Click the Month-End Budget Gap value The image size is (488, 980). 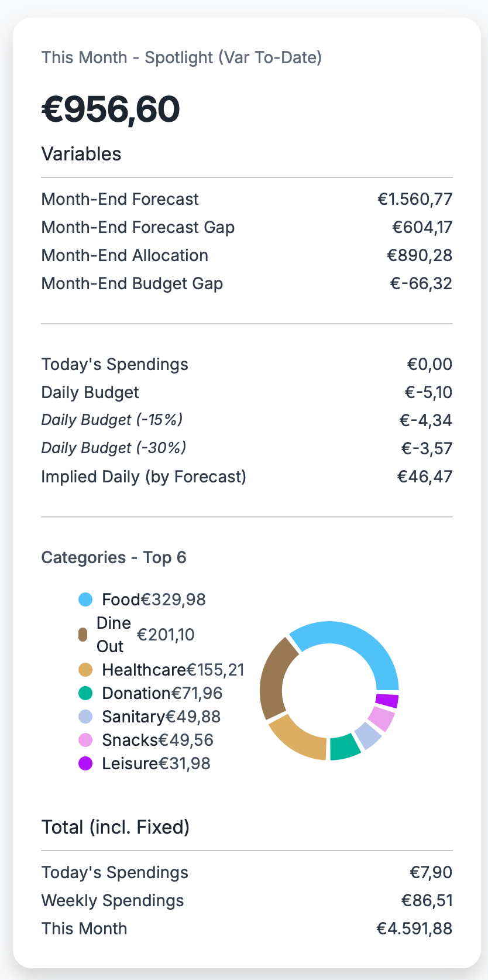421,284
